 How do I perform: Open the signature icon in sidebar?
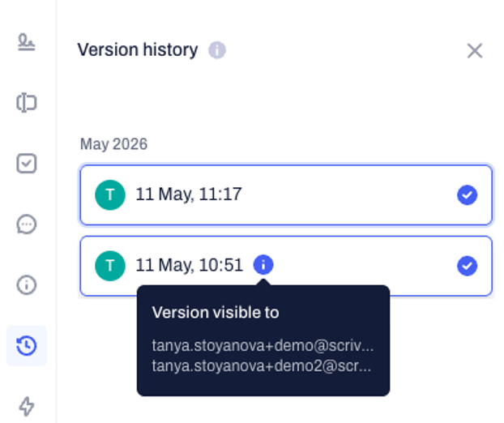click(x=27, y=42)
